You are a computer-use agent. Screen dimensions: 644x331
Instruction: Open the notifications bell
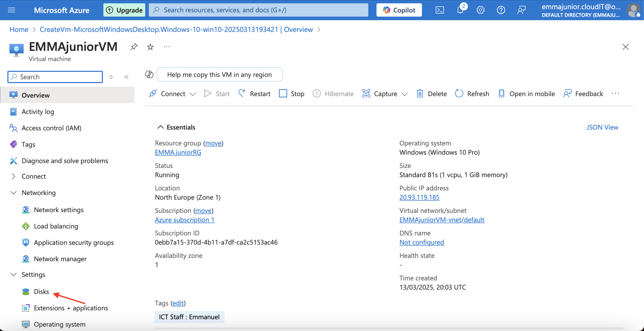(x=460, y=10)
